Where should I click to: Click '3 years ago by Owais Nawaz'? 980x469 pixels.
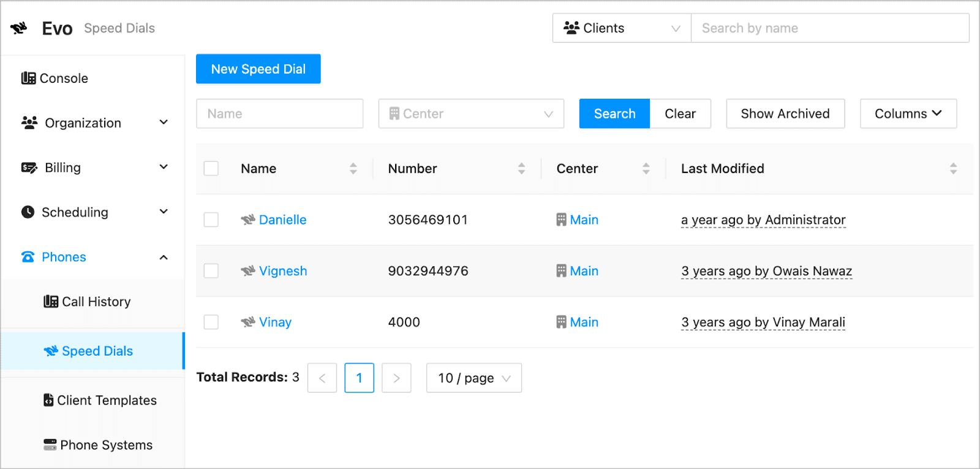click(767, 270)
